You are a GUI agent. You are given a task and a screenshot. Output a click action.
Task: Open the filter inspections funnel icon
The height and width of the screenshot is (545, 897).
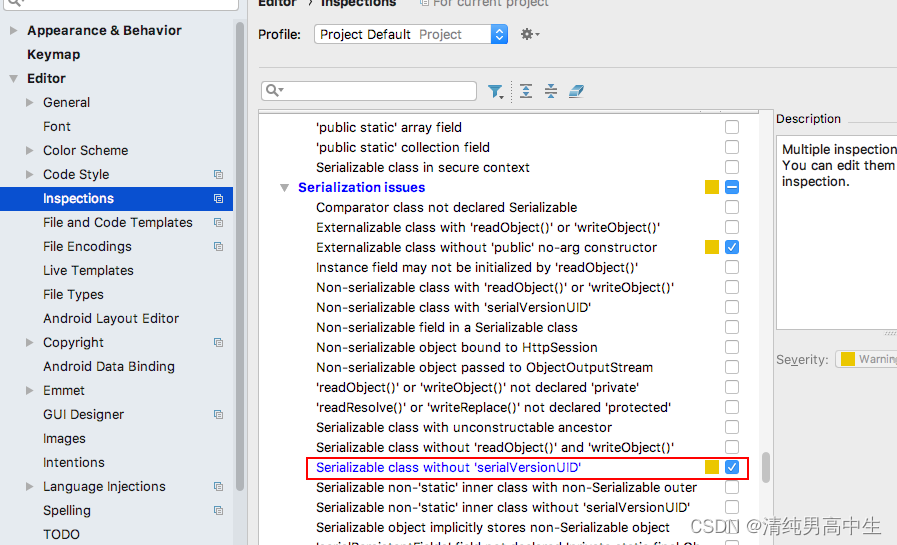[495, 92]
